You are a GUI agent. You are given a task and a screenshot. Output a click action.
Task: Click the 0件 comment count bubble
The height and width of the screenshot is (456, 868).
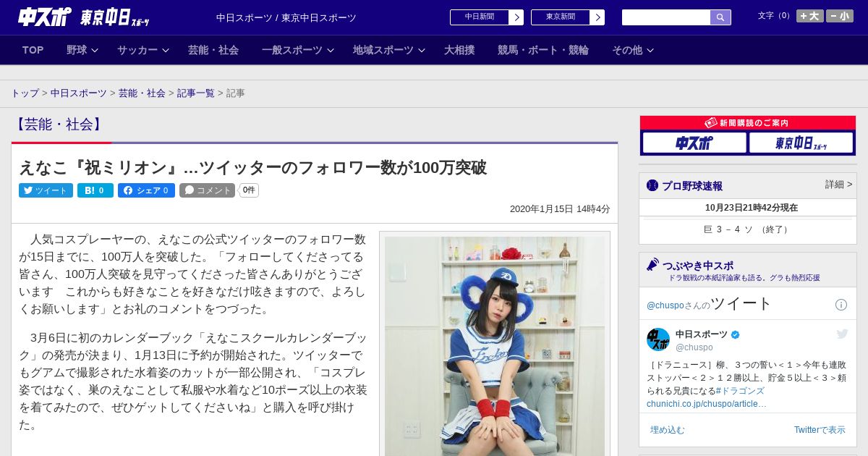pos(249,190)
